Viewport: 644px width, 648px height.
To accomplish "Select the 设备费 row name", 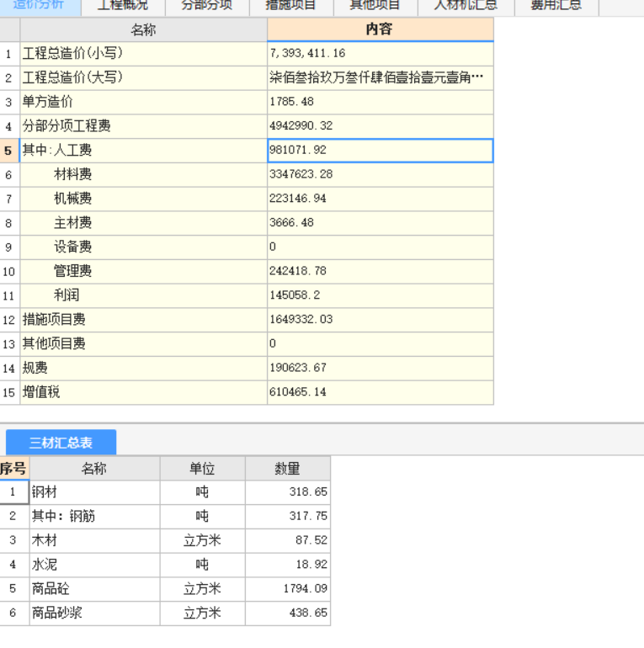I will tap(143, 247).
